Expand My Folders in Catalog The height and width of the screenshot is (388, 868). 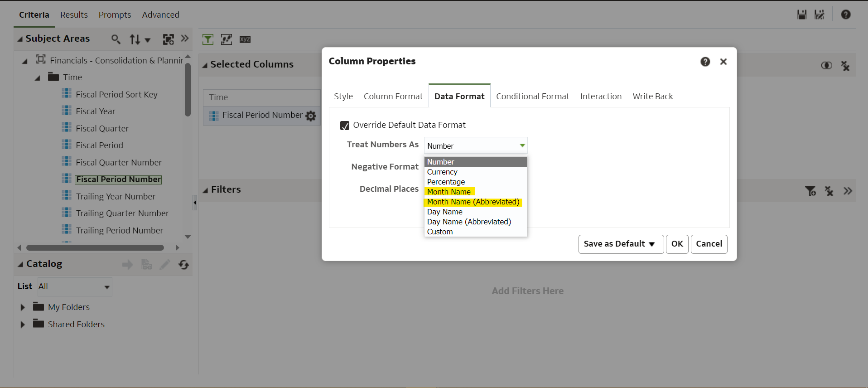click(x=23, y=307)
